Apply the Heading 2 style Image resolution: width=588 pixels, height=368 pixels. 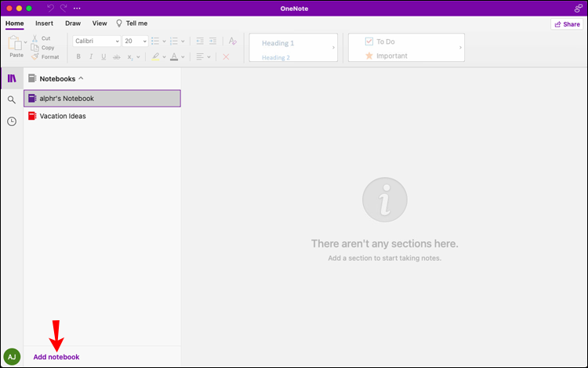coord(276,58)
